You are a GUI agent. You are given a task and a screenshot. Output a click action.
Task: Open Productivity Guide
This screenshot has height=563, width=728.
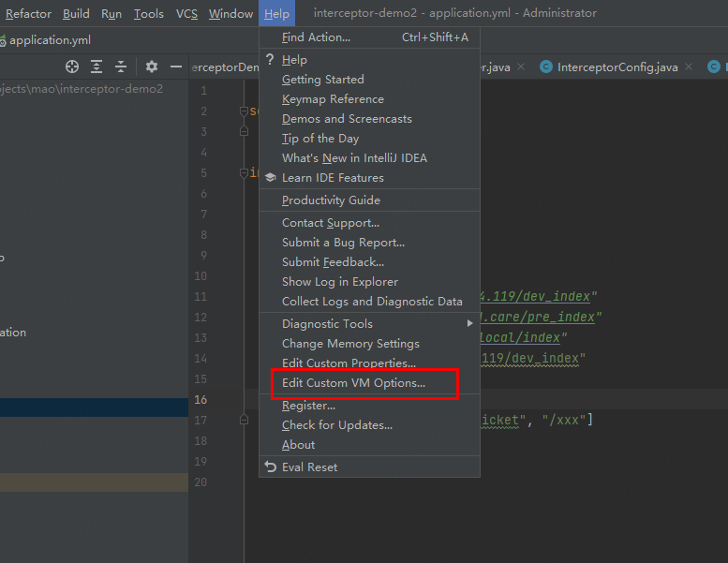[369, 200]
